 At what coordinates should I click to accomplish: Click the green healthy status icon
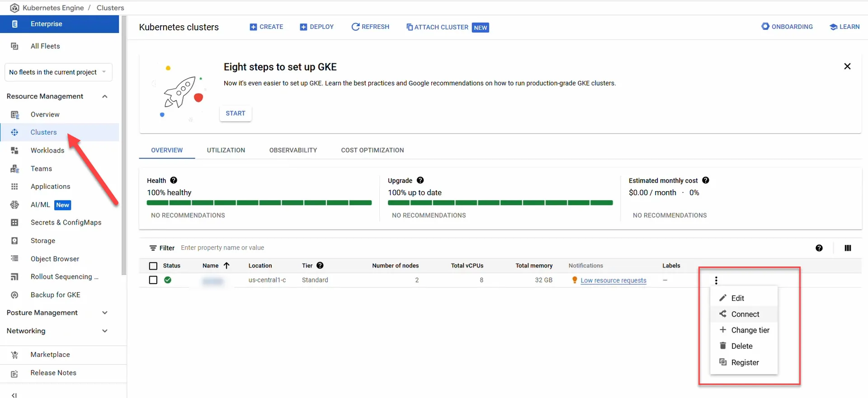[x=168, y=280]
